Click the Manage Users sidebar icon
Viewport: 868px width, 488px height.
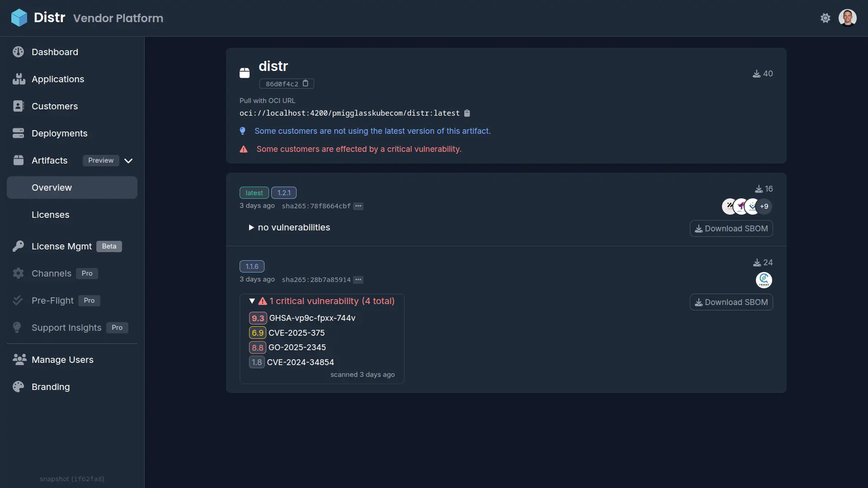pyautogui.click(x=18, y=359)
